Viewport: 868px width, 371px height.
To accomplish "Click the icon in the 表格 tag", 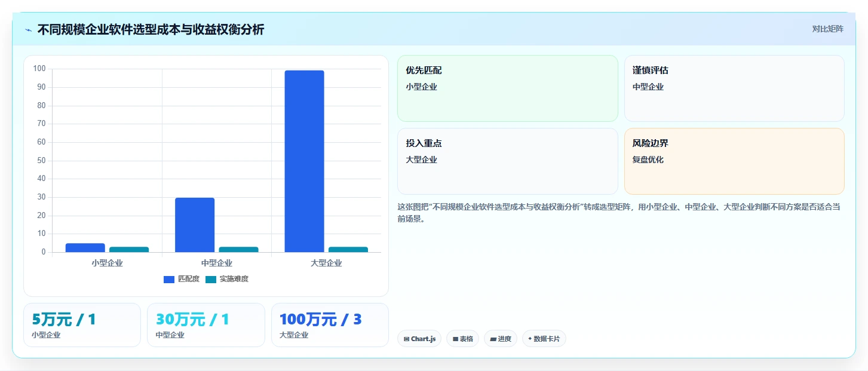I will (x=455, y=339).
